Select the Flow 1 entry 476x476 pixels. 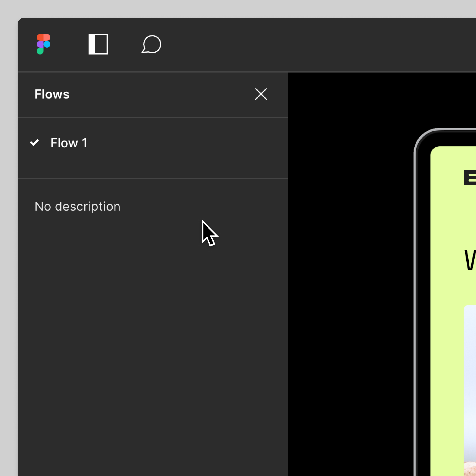pos(69,143)
